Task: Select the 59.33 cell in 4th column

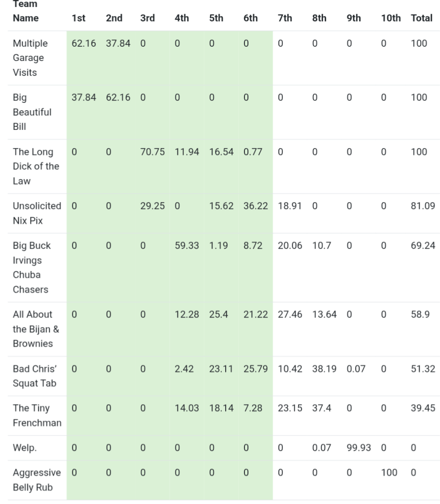Action: [x=187, y=245]
